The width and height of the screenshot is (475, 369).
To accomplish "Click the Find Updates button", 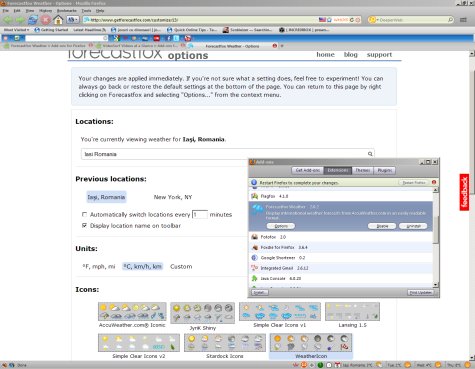I will (421, 292).
